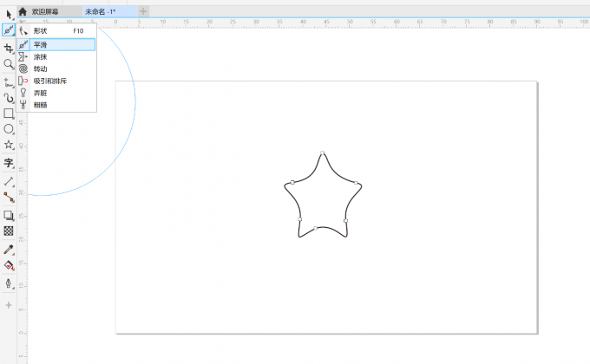Switch to the 欢迎屏幕 tab
The image size is (590, 364).
coord(45,11)
